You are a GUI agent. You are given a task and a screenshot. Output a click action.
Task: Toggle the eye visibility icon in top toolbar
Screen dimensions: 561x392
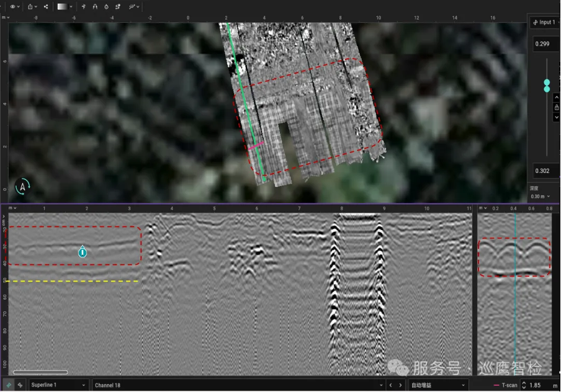tap(12, 7)
